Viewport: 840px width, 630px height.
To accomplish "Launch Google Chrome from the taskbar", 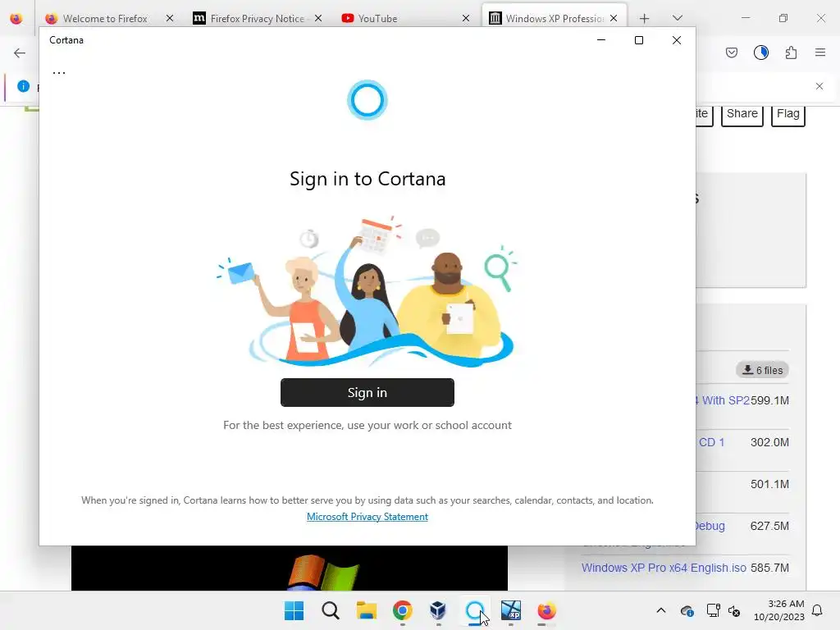I will (402, 610).
